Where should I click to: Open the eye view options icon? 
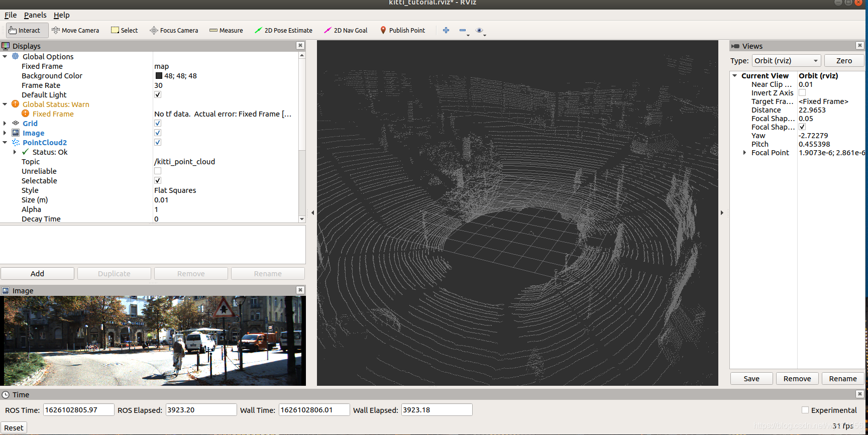coord(479,30)
